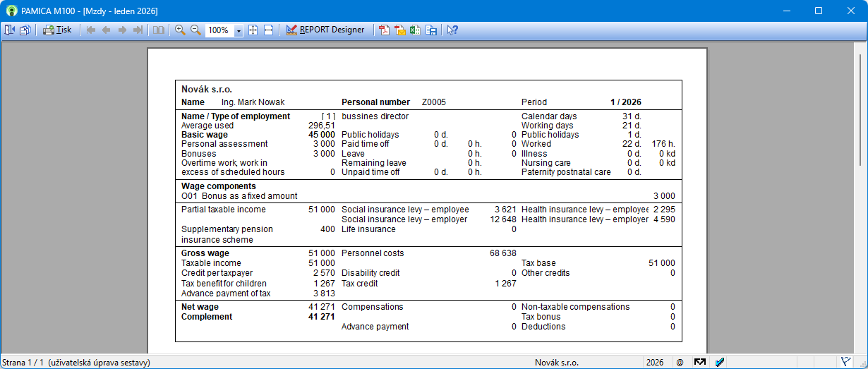Activate the context help pointer icon

click(x=452, y=30)
